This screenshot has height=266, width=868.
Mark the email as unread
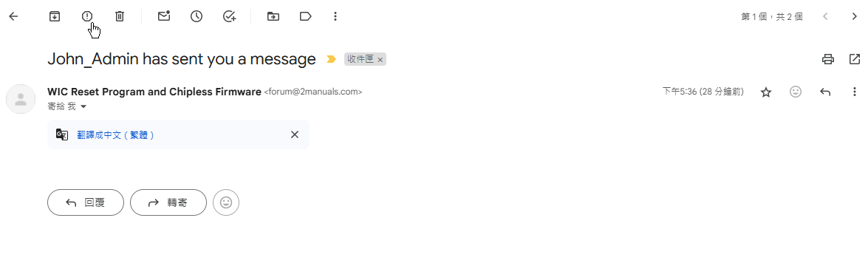(x=164, y=16)
